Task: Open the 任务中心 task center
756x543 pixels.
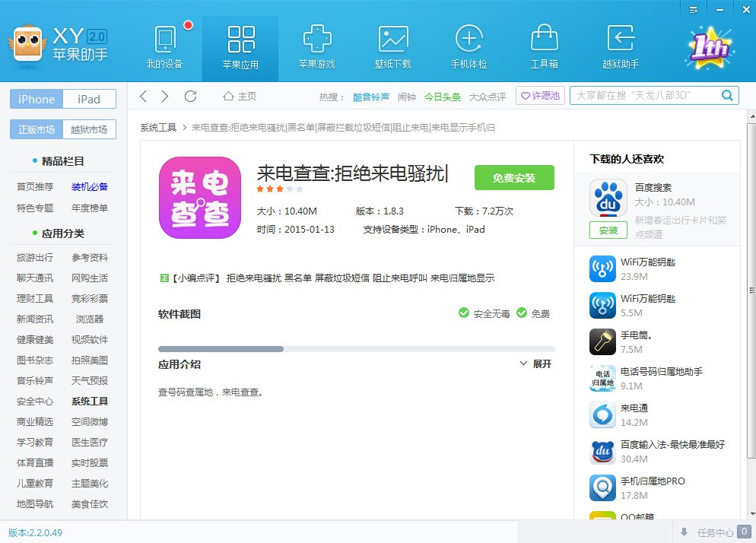Action: tap(716, 532)
